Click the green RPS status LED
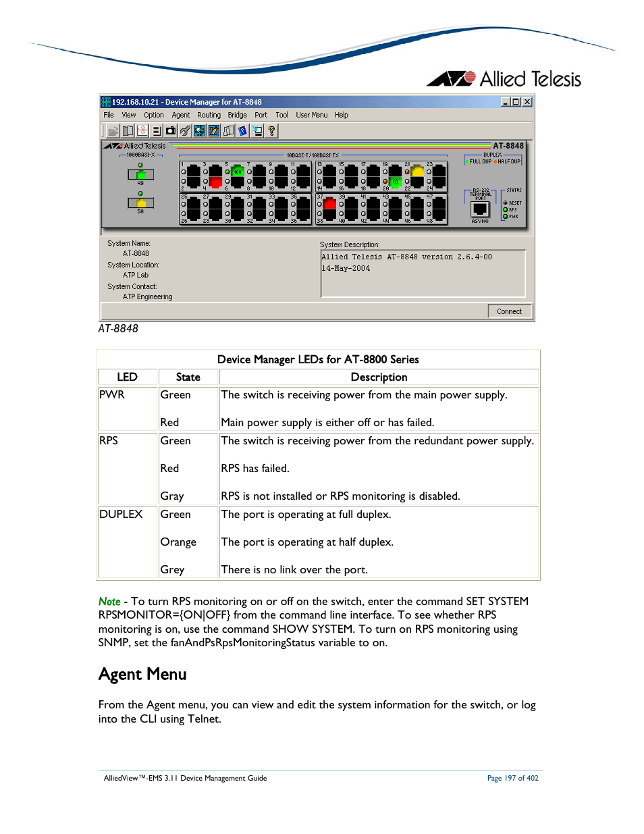Screen dimensions: 644x834 tap(506, 210)
